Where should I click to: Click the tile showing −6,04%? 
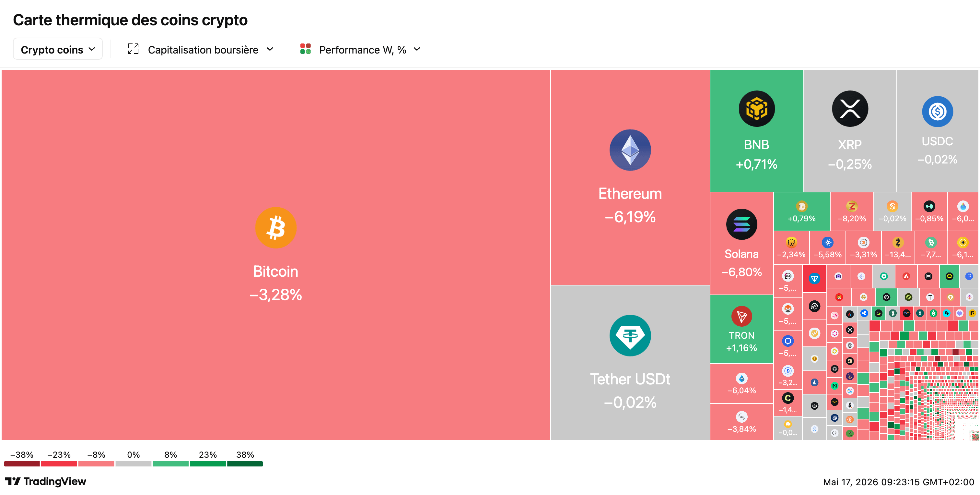(x=741, y=383)
